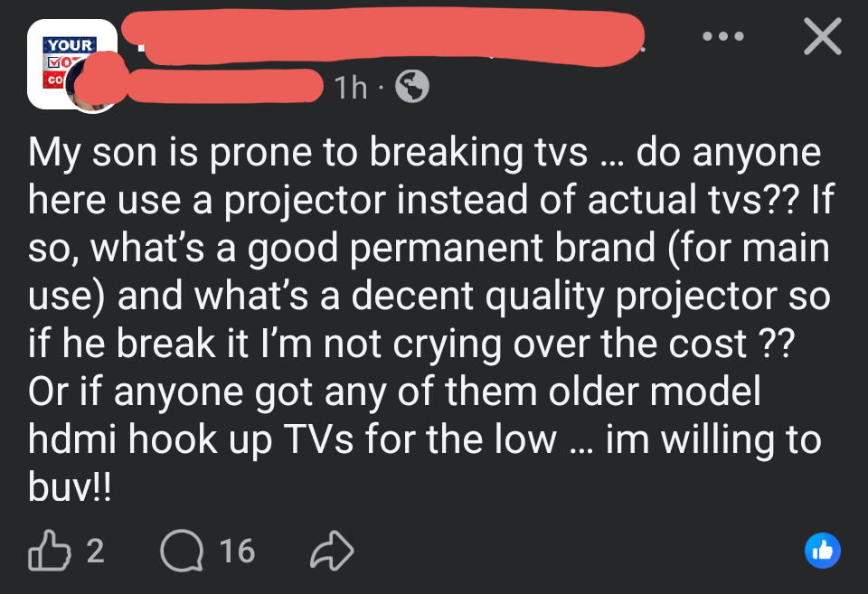Click the text line 'so, what's a good permanent brand'
868x594 pixels.
tap(429, 248)
